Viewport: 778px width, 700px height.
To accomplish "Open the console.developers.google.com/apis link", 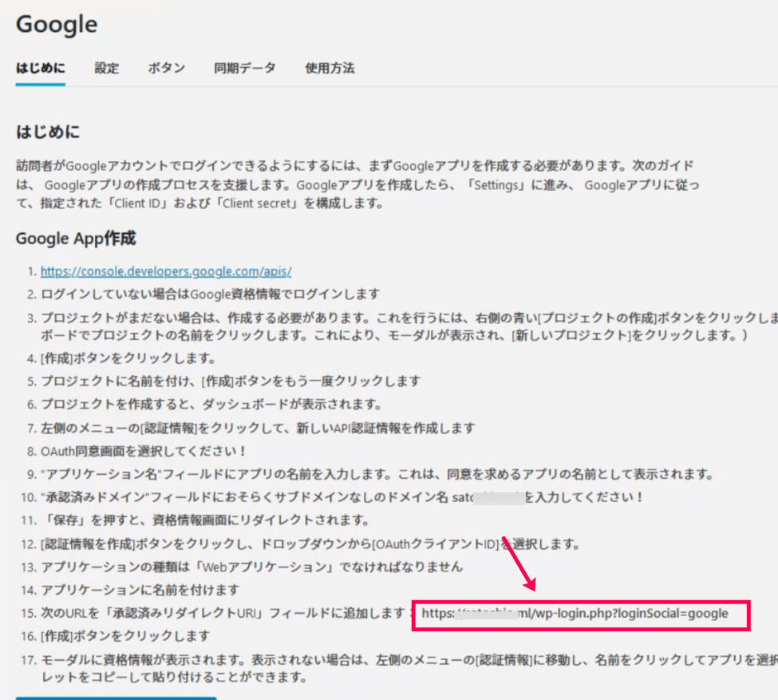I will pos(166,271).
